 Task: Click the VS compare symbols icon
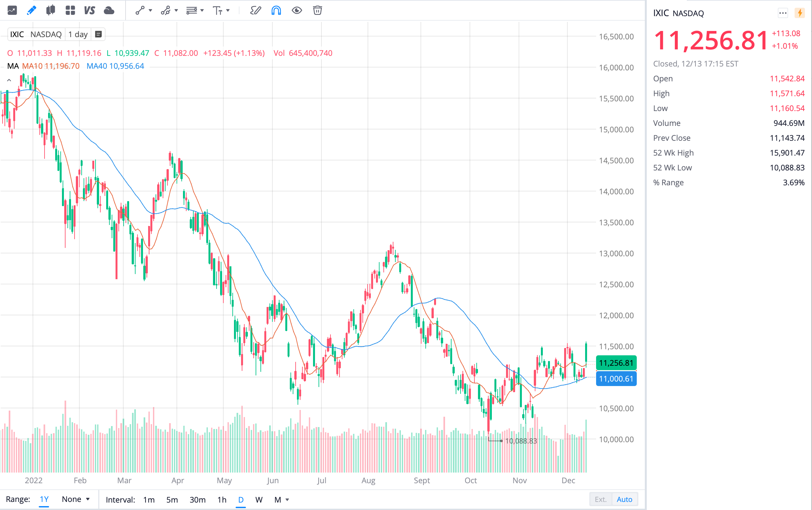coord(89,10)
